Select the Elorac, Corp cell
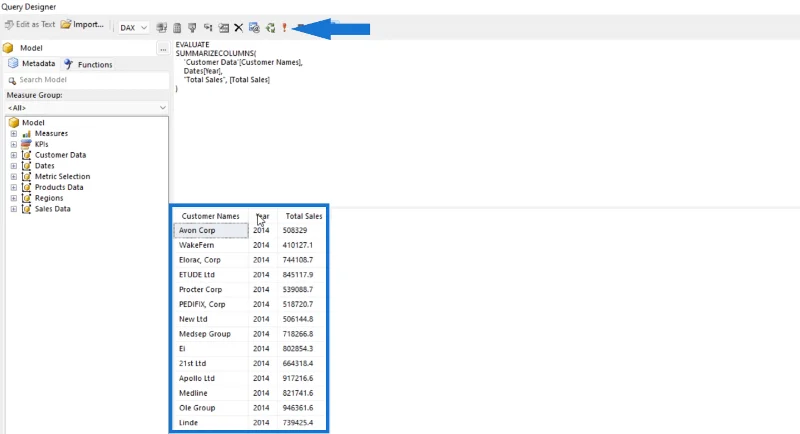The width and height of the screenshot is (800, 434). pos(211,260)
